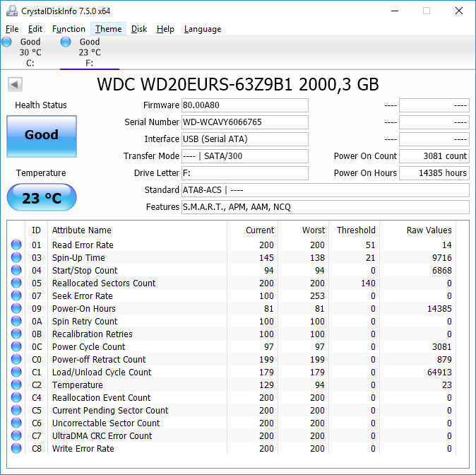The height and width of the screenshot is (475, 476).
Task: Click status orb for Uncorrectable Sector Count
Action: 16,423
